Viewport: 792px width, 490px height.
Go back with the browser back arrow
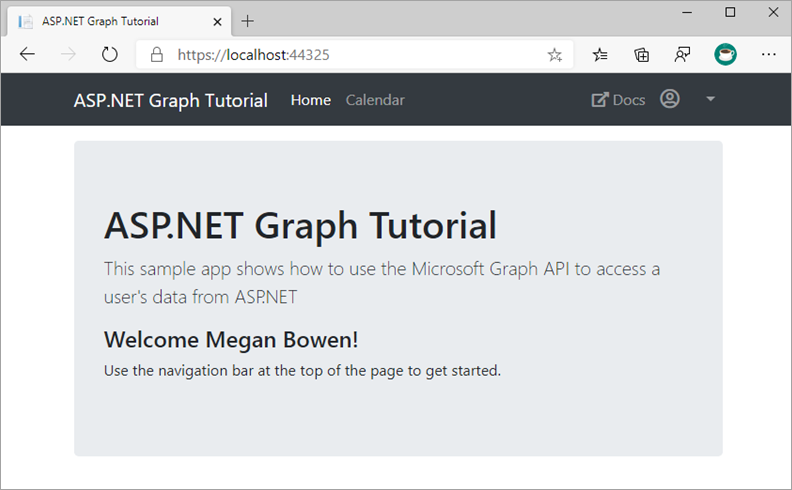pyautogui.click(x=27, y=54)
